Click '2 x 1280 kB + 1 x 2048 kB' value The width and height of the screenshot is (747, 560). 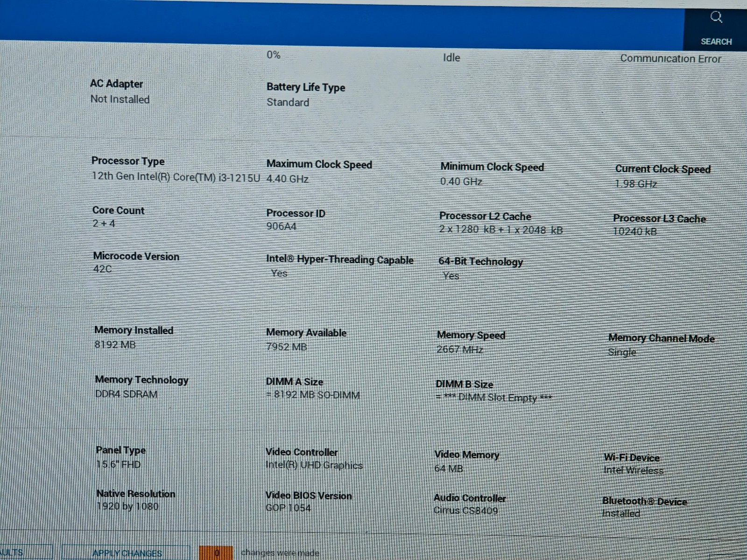[x=501, y=230]
